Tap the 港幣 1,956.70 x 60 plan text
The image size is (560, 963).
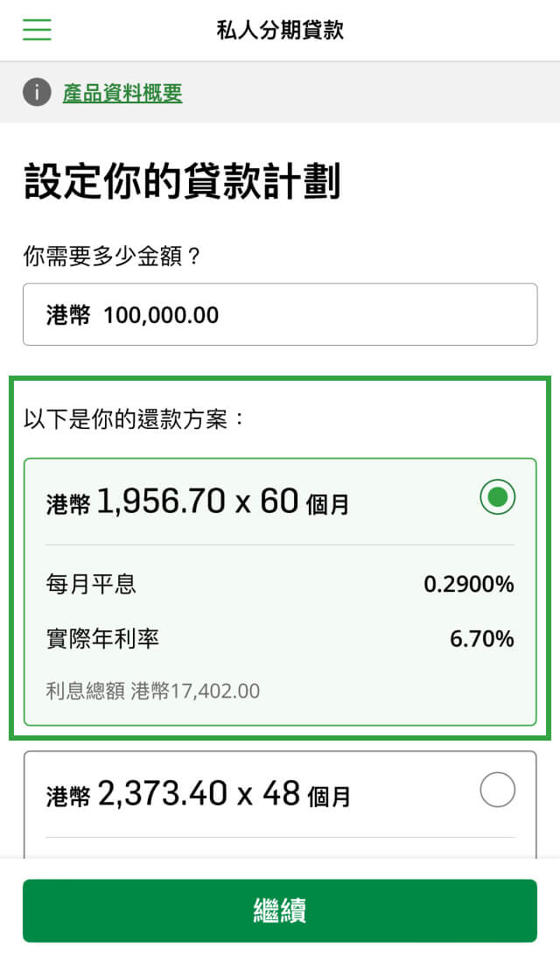click(198, 503)
